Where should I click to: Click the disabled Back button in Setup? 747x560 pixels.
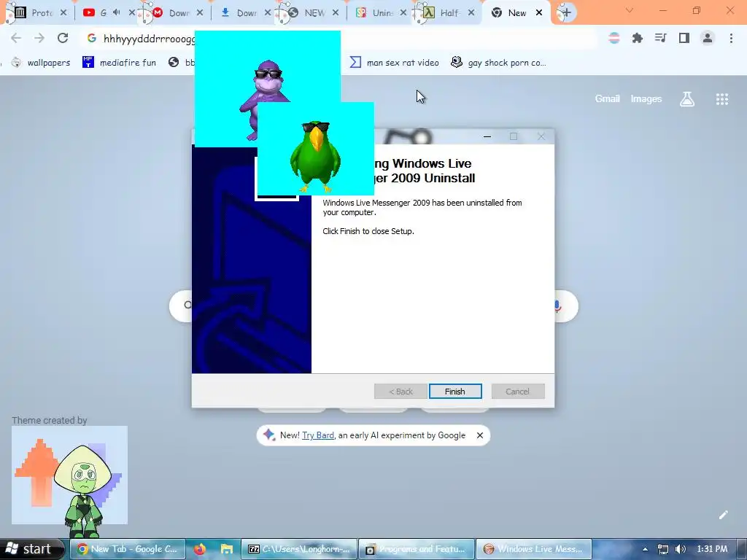(x=400, y=392)
